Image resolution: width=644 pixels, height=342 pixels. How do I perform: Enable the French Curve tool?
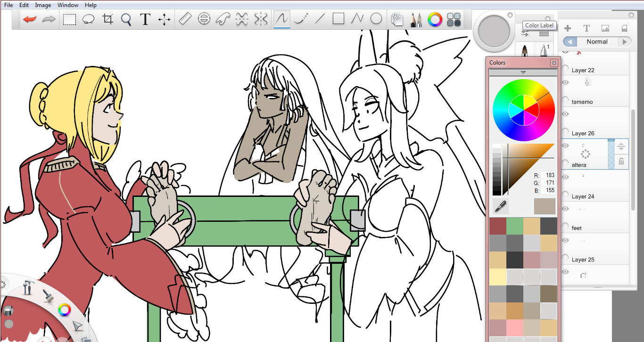tap(223, 19)
